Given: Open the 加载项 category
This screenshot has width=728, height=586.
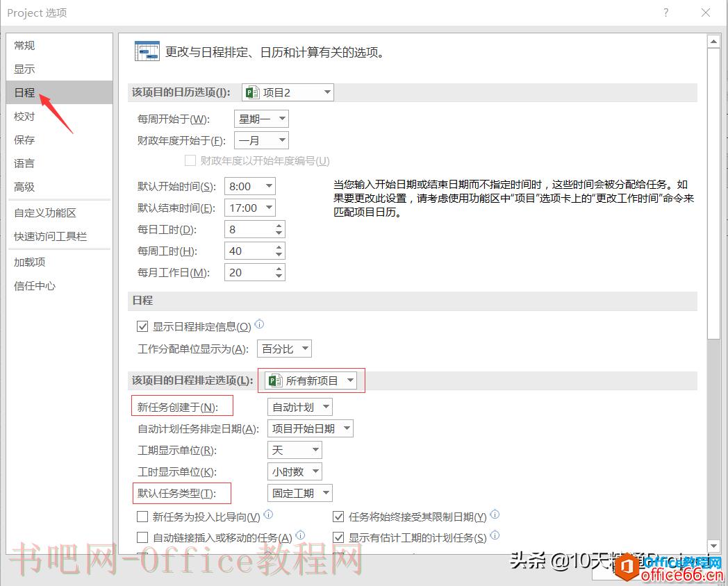Looking at the screenshot, I should [60, 262].
